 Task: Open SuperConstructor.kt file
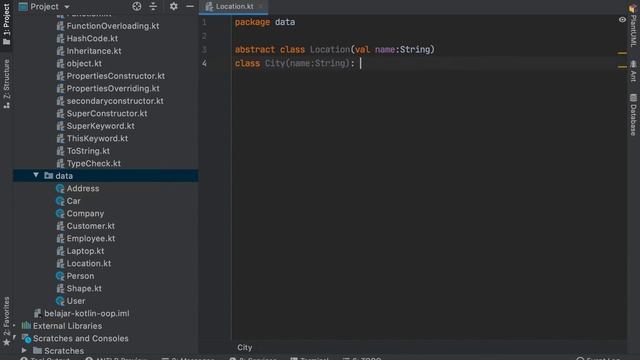tap(107, 113)
